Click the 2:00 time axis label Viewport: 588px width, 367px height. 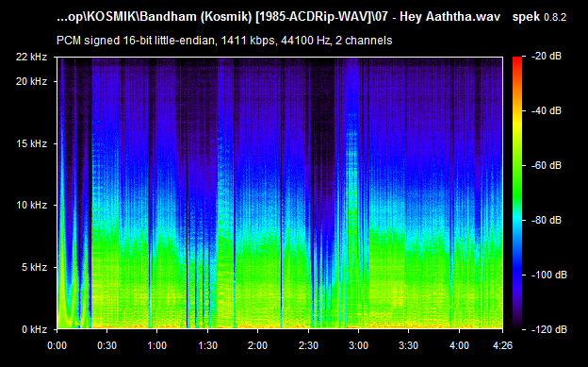(x=257, y=345)
